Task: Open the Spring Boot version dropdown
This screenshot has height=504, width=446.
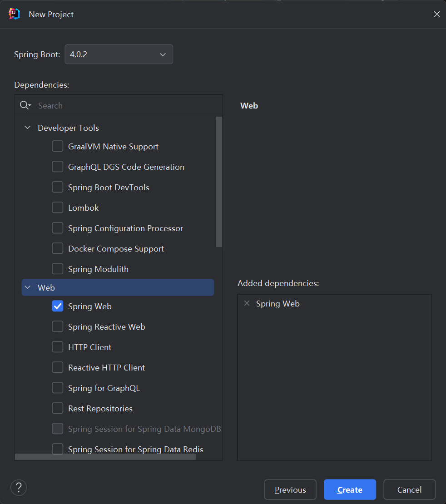Action: pyautogui.click(x=119, y=54)
